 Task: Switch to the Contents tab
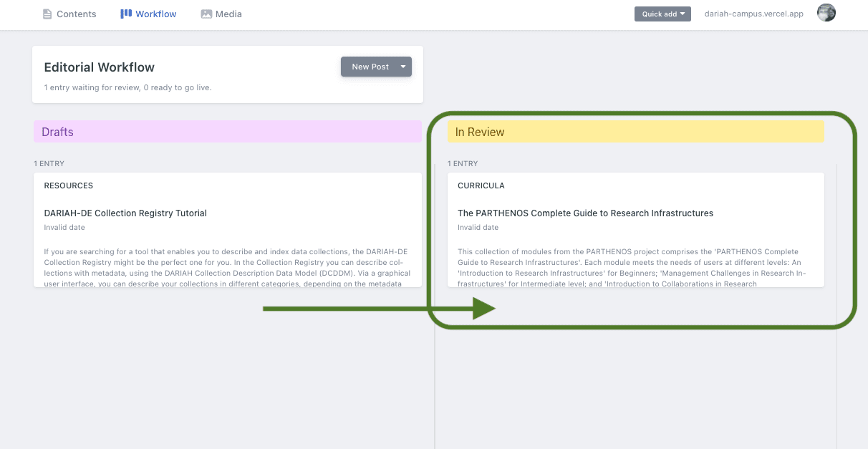click(x=76, y=14)
